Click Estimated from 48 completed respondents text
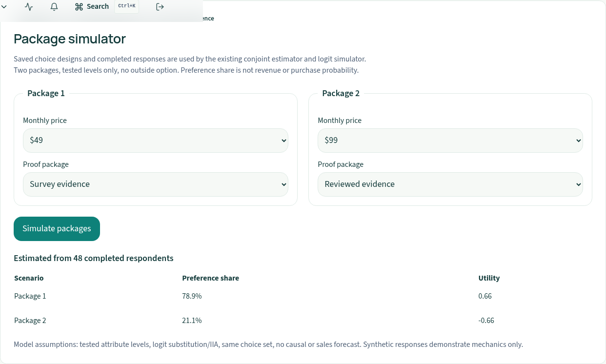Image resolution: width=606 pixels, height=364 pixels. 94,258
